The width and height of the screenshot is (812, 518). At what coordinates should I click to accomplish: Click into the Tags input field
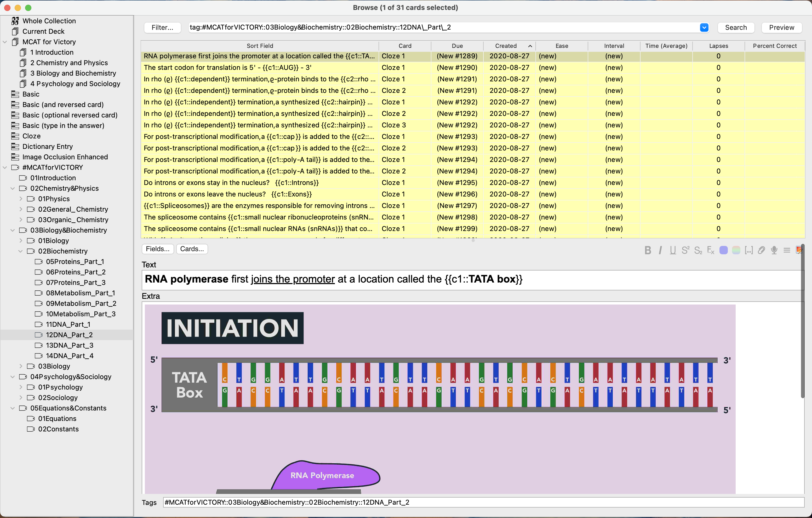pos(482,502)
